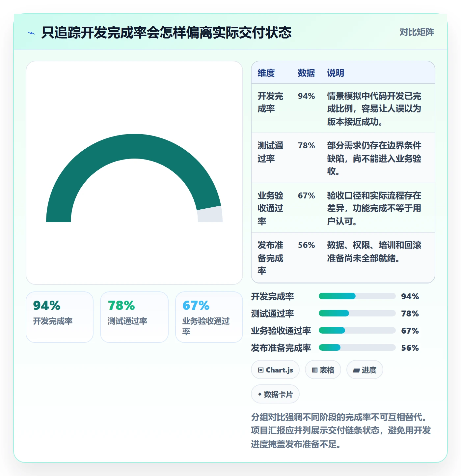The height and width of the screenshot is (476, 461).
Task: Select the 开发完成率 progress bar
Action: (x=357, y=296)
